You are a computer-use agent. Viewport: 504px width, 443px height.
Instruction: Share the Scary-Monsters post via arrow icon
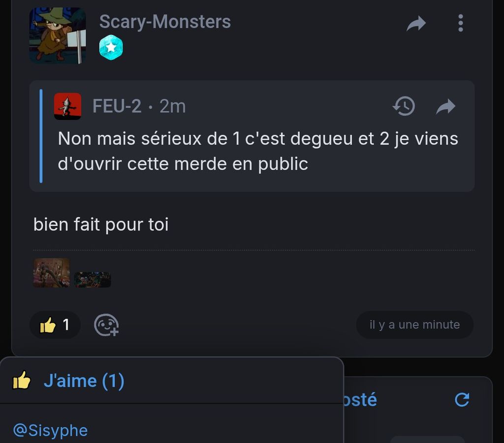[x=416, y=23]
